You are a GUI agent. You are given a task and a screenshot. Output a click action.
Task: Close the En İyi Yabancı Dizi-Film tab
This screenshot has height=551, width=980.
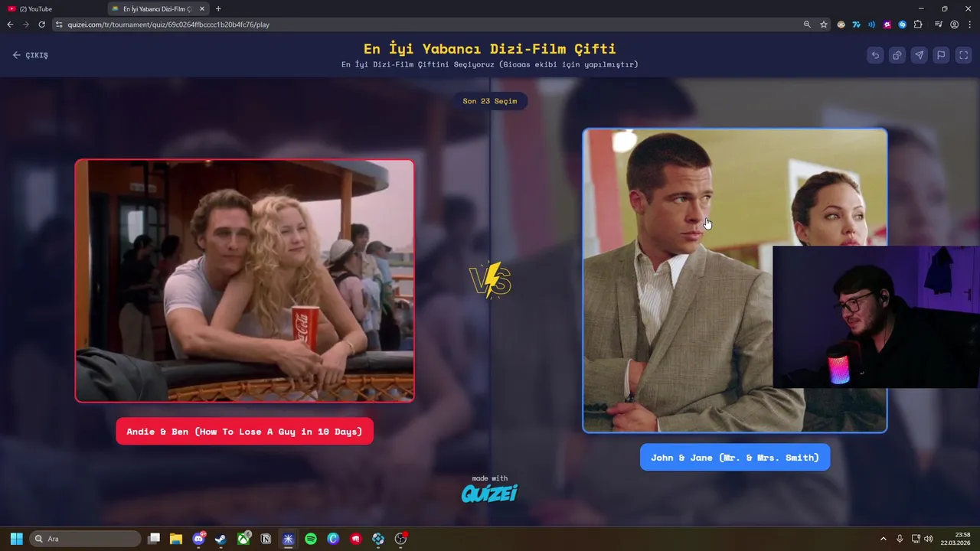click(202, 9)
